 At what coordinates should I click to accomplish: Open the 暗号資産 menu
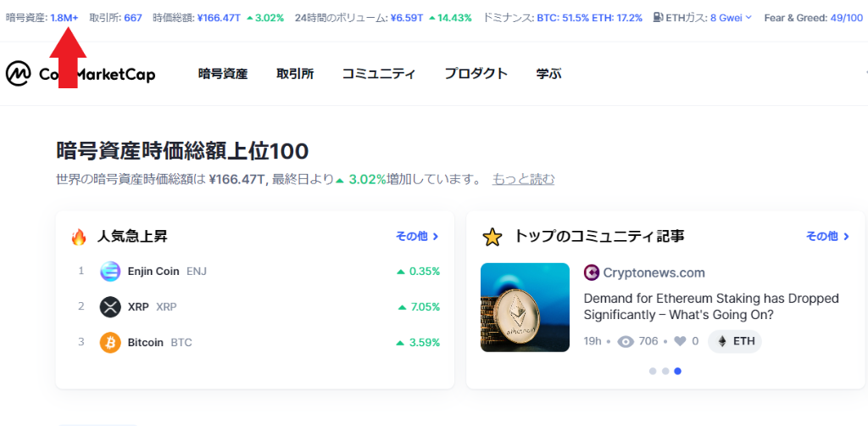click(223, 74)
